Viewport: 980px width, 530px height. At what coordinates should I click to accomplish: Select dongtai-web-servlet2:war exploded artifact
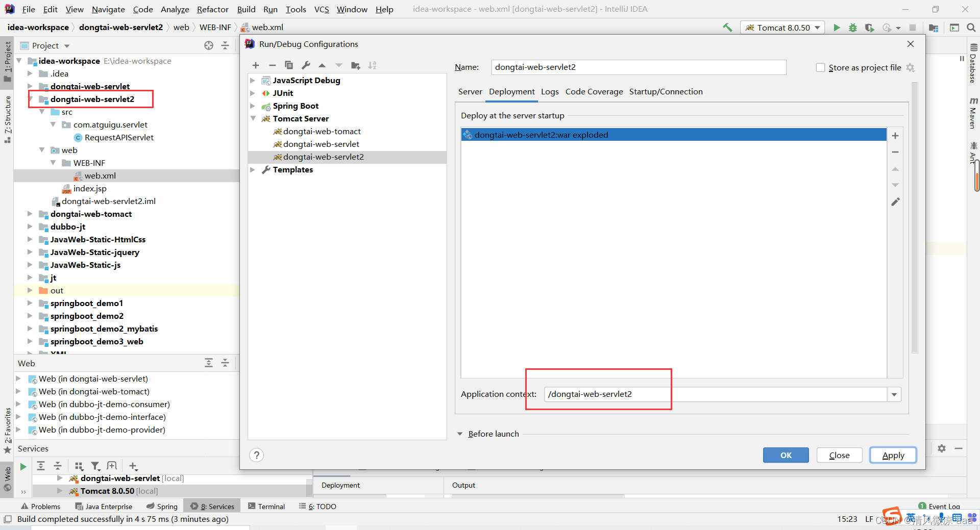tap(674, 135)
